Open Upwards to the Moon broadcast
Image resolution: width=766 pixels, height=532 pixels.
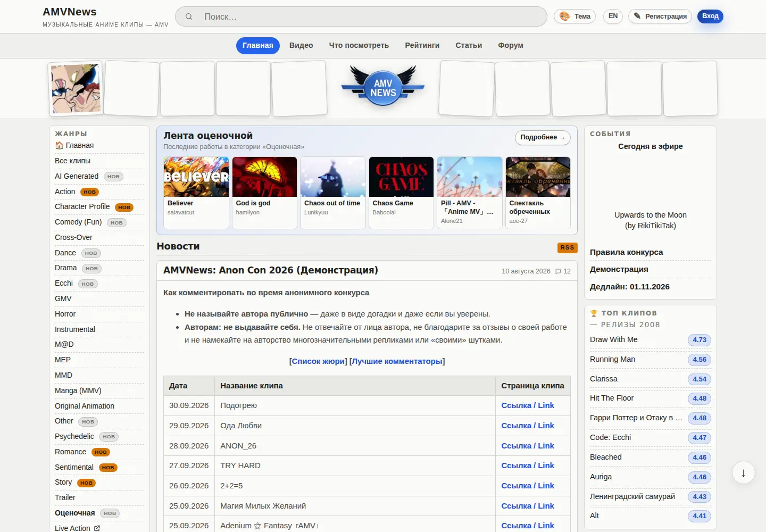click(x=651, y=220)
